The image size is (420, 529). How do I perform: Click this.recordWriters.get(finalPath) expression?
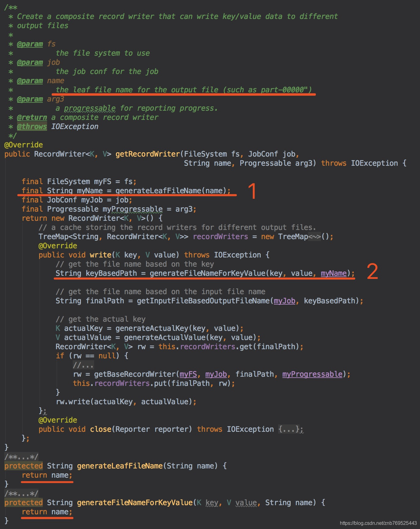coord(229,347)
